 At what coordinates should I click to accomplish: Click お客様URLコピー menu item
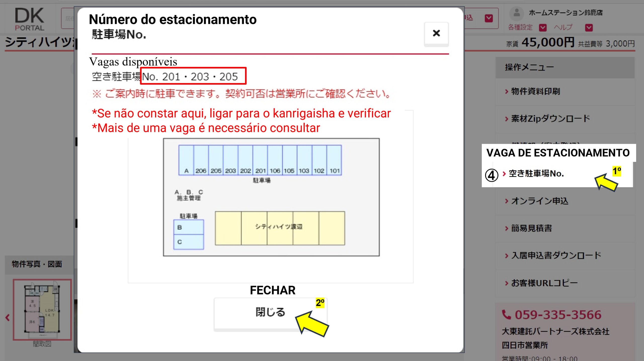click(x=544, y=283)
